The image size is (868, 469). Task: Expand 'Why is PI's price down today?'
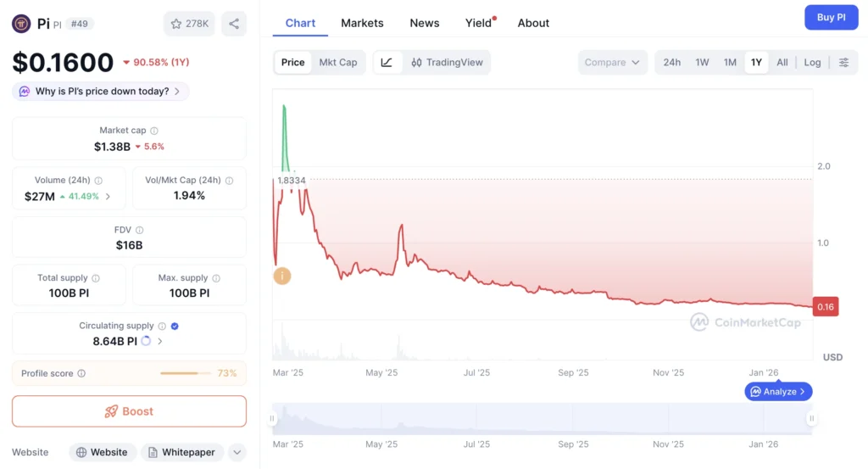(x=100, y=92)
